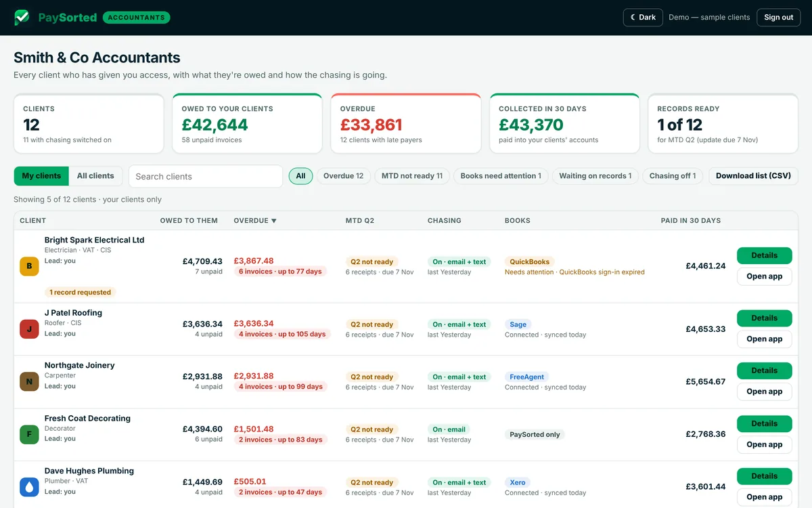
Task: Open app for J Patel Roofing
Action: click(765, 339)
